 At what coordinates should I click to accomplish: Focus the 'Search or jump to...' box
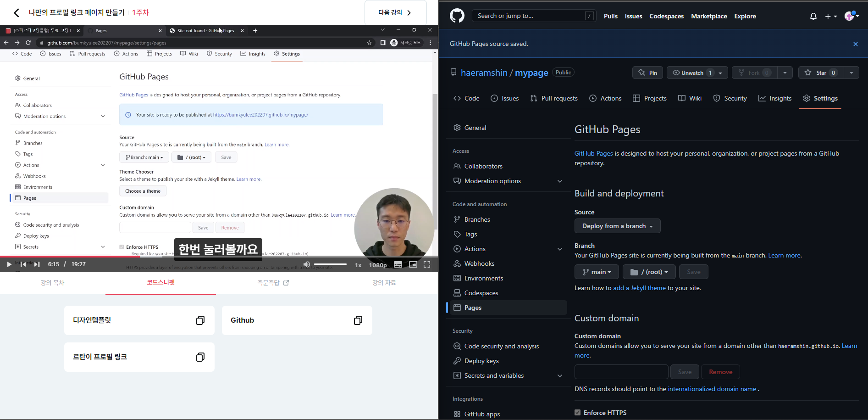[534, 16]
